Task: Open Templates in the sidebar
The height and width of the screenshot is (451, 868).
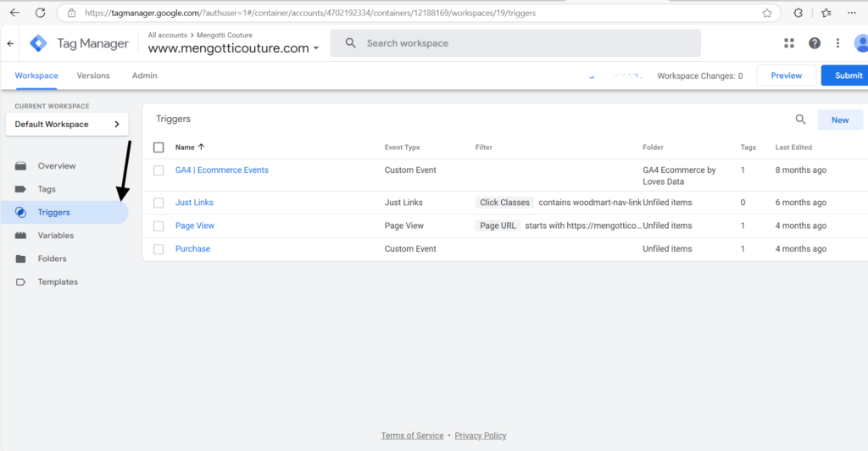Action: 58,282
